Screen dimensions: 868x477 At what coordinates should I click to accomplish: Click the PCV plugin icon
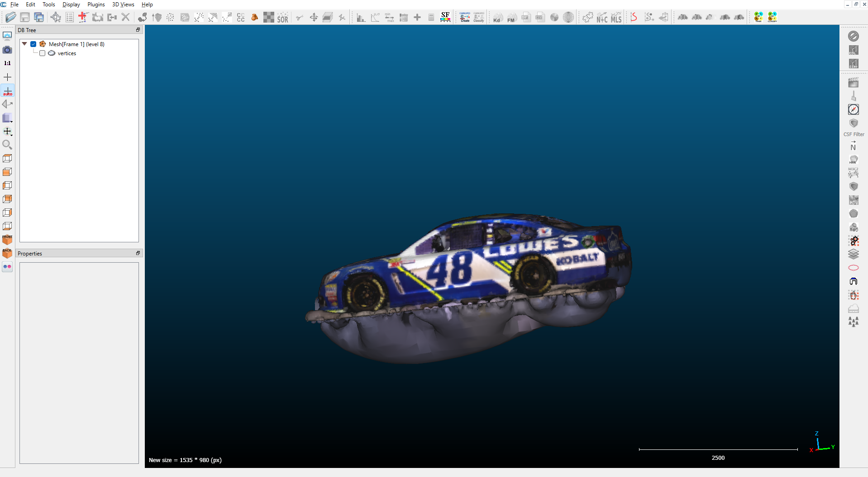[854, 200]
